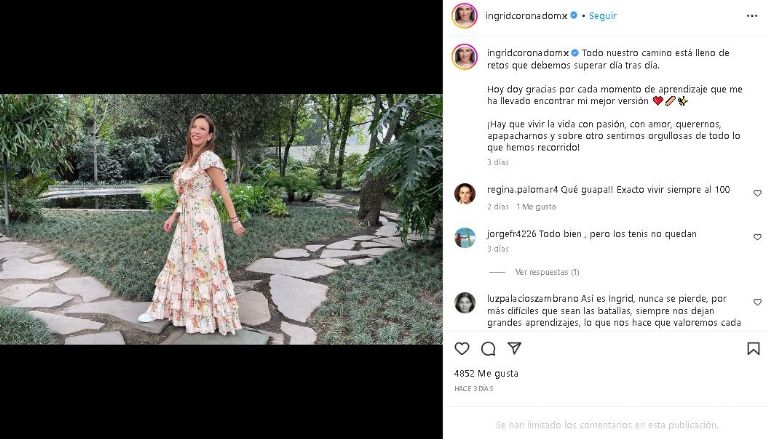768x439 pixels.
Task: Follow the account with Seguir
Action: (x=603, y=16)
